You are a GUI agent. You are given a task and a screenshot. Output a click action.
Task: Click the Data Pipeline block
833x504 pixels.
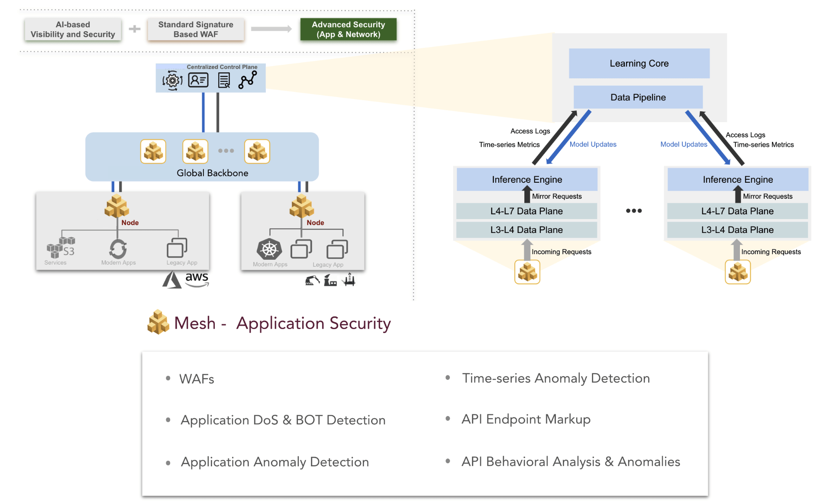click(x=637, y=97)
